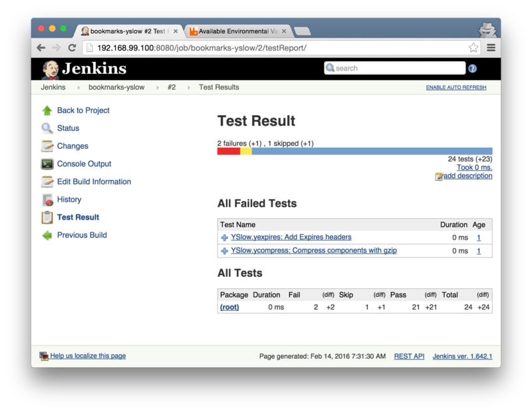Screen dimensions: 532x412
Task: Open the breadcrumb arrow after bookmarks-yslow
Action: (x=158, y=88)
